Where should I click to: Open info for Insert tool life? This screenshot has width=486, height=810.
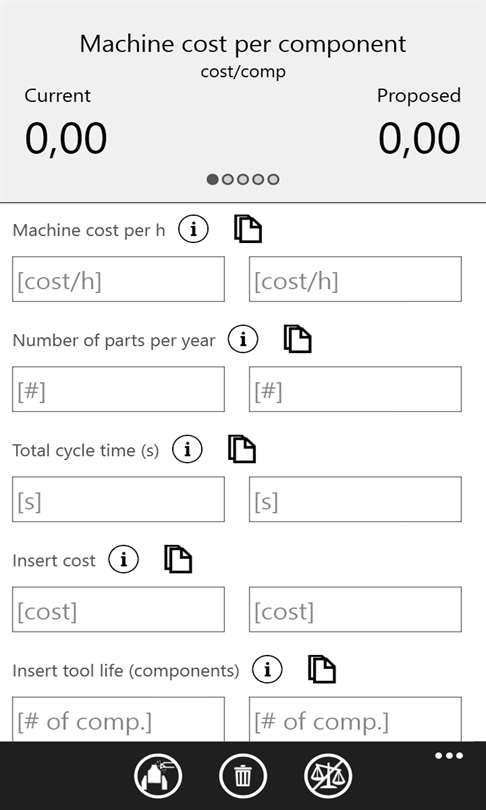click(x=268, y=670)
